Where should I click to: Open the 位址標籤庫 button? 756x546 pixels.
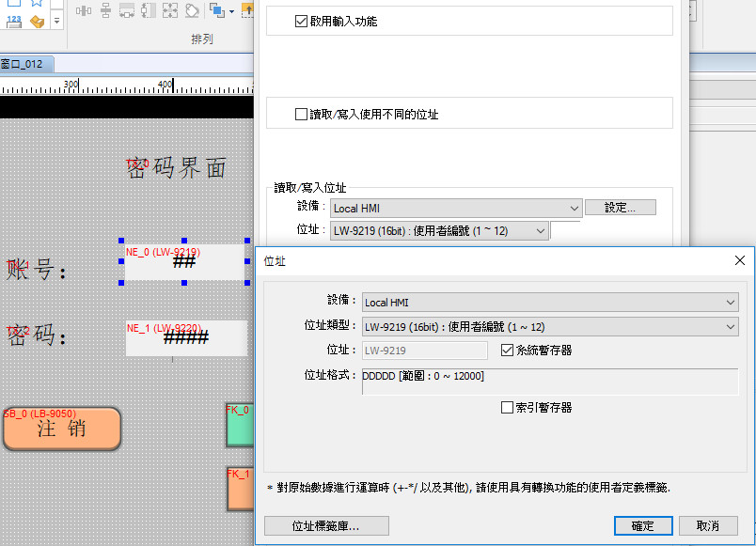(326, 526)
